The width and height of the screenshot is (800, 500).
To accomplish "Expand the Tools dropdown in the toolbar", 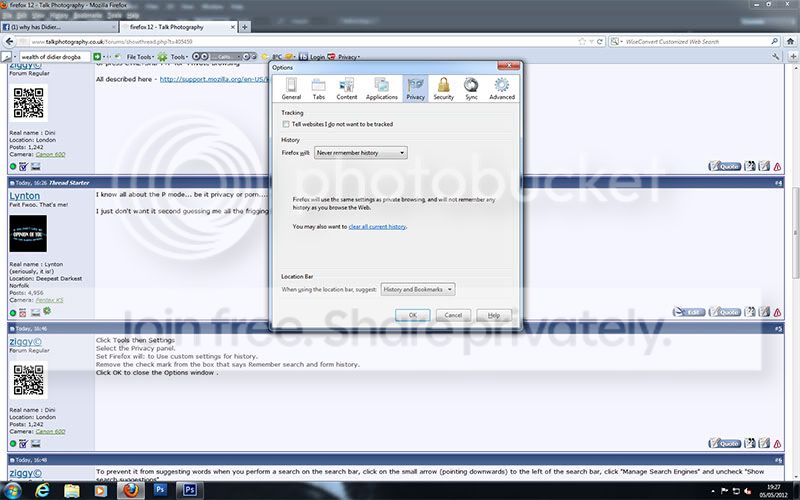I will tap(179, 57).
